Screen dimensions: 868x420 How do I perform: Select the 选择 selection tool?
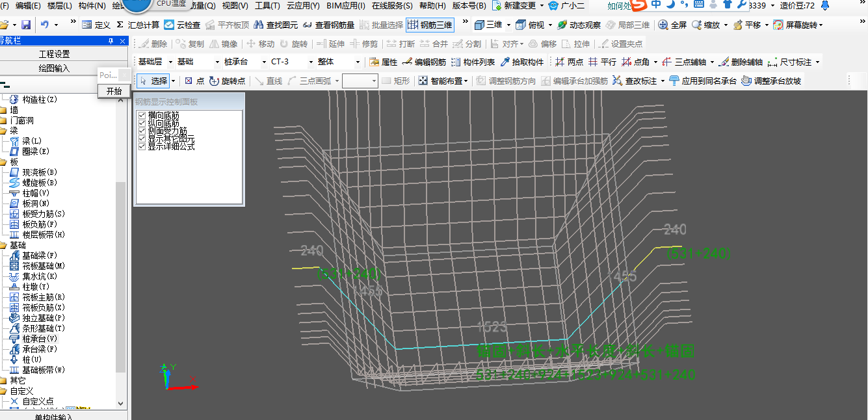click(153, 81)
